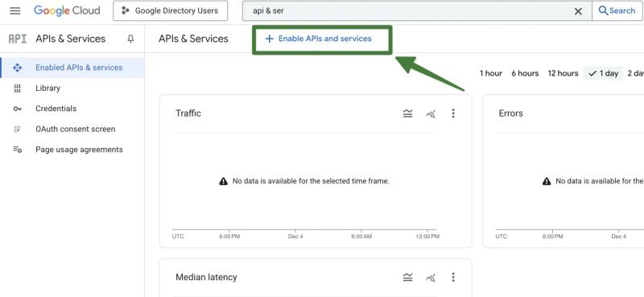
Task: Click the Search button
Action: click(617, 10)
